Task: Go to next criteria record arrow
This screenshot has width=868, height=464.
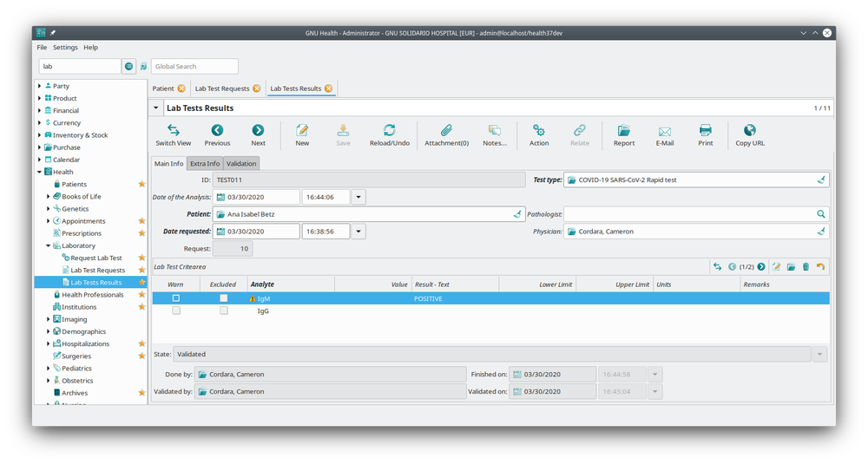Action: 762,266
